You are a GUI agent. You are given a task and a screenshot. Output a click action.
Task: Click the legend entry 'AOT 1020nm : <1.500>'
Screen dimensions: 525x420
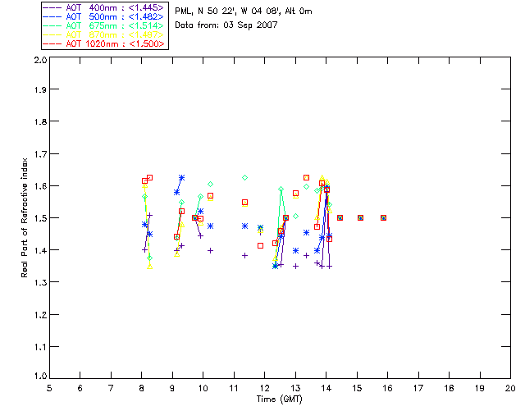pyautogui.click(x=104, y=43)
